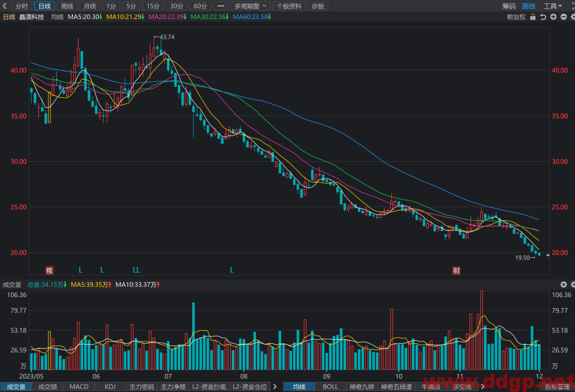The height and width of the screenshot is (392, 575).
Task: Activate 画线 drawing mode
Action: pyautogui.click(x=528, y=6)
